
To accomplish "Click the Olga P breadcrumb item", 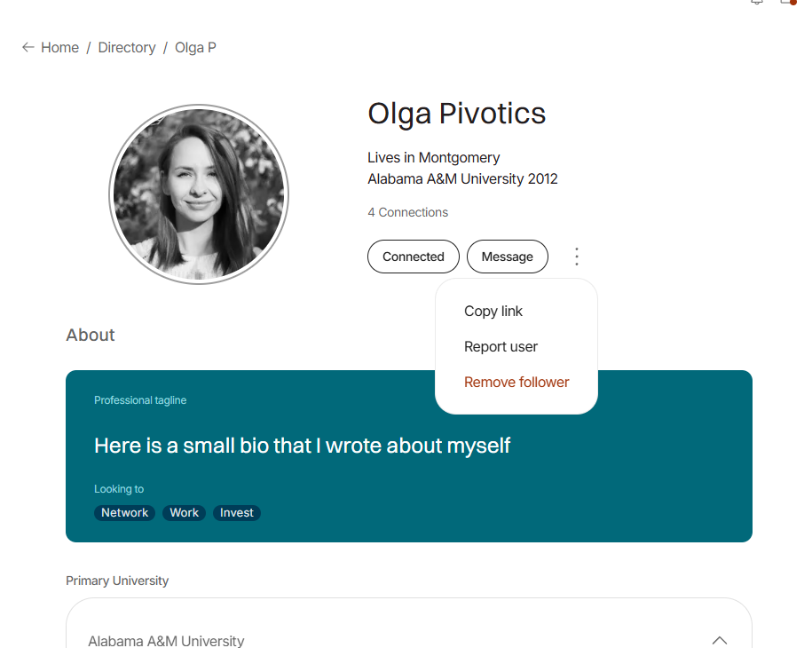I will pyautogui.click(x=195, y=48).
